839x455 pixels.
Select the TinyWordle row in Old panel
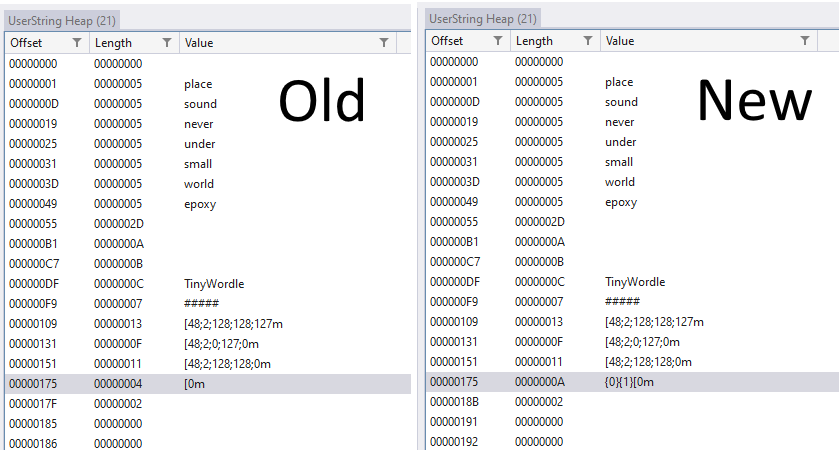(213, 284)
